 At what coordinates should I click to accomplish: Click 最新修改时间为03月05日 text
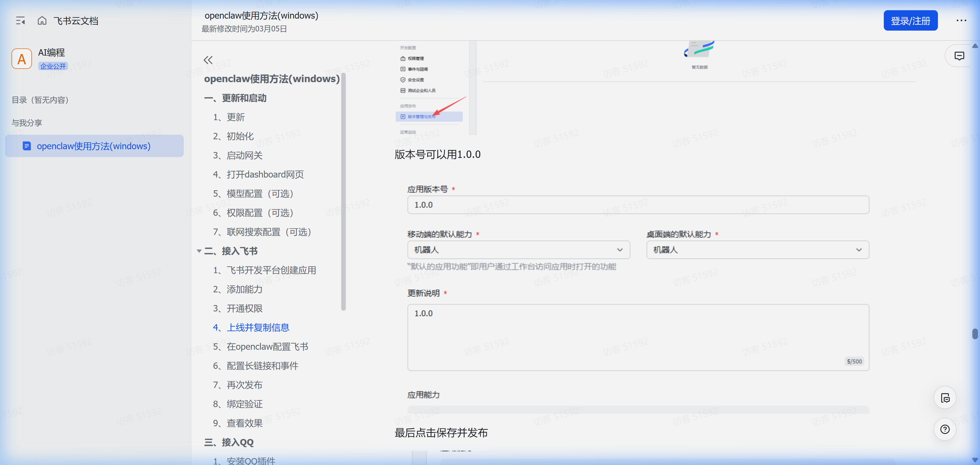click(244, 29)
